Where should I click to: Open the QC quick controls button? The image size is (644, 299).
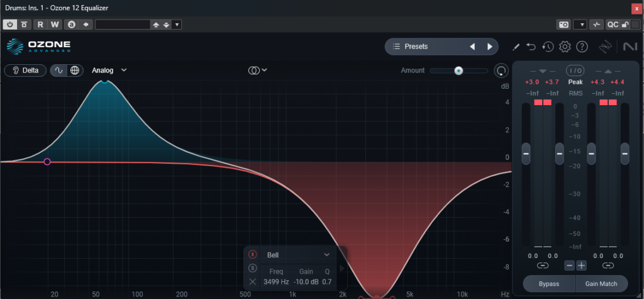(x=613, y=25)
